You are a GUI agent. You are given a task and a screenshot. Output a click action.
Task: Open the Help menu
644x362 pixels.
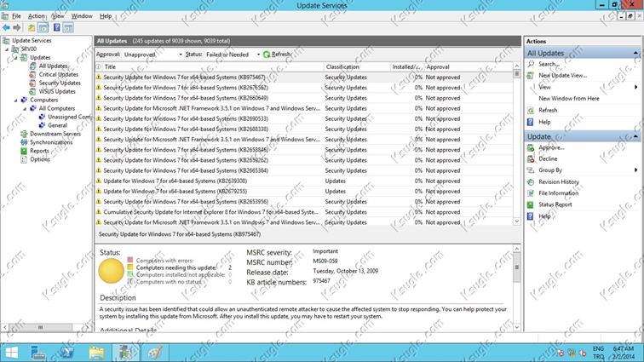(x=106, y=16)
